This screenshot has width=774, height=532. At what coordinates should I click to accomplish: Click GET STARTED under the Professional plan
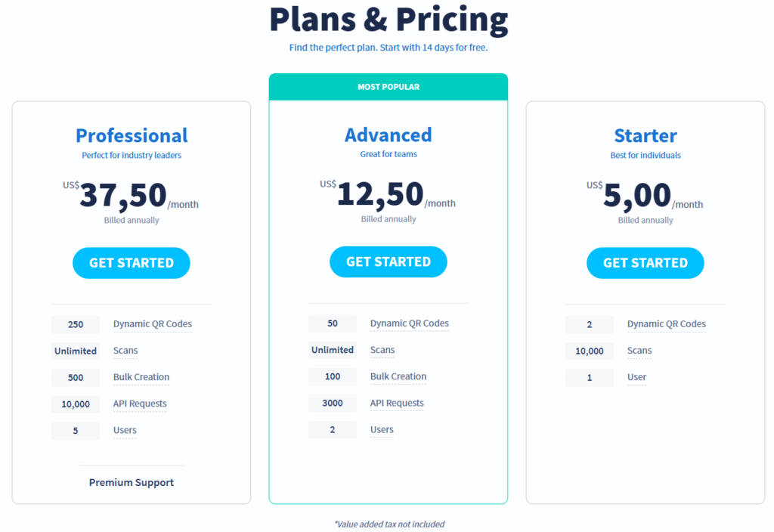(132, 263)
